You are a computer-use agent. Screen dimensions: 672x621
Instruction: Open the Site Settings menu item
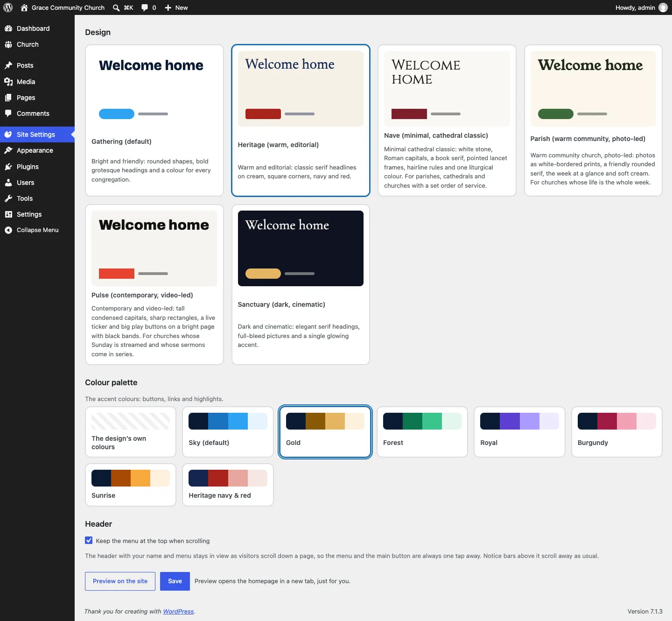point(37,134)
